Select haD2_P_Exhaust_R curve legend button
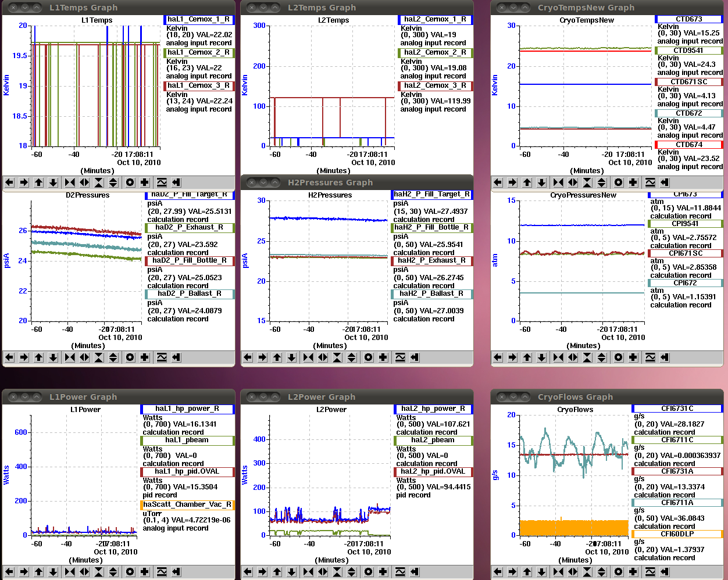The width and height of the screenshot is (728, 580). click(x=190, y=228)
